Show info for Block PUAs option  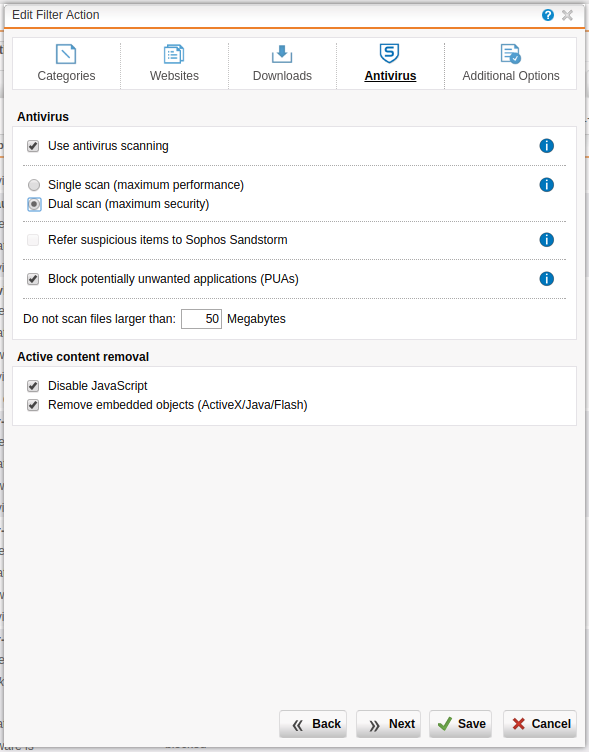pos(546,279)
